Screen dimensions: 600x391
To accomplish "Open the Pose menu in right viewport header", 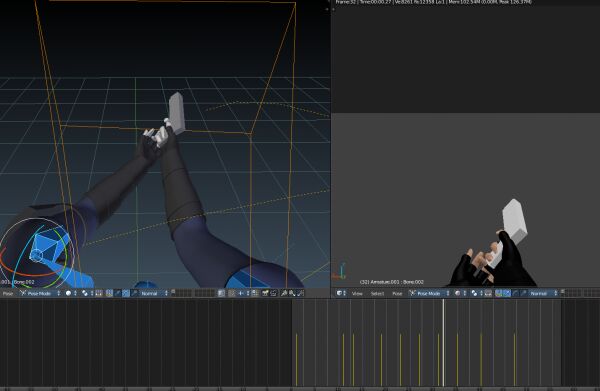I will click(x=397, y=293).
